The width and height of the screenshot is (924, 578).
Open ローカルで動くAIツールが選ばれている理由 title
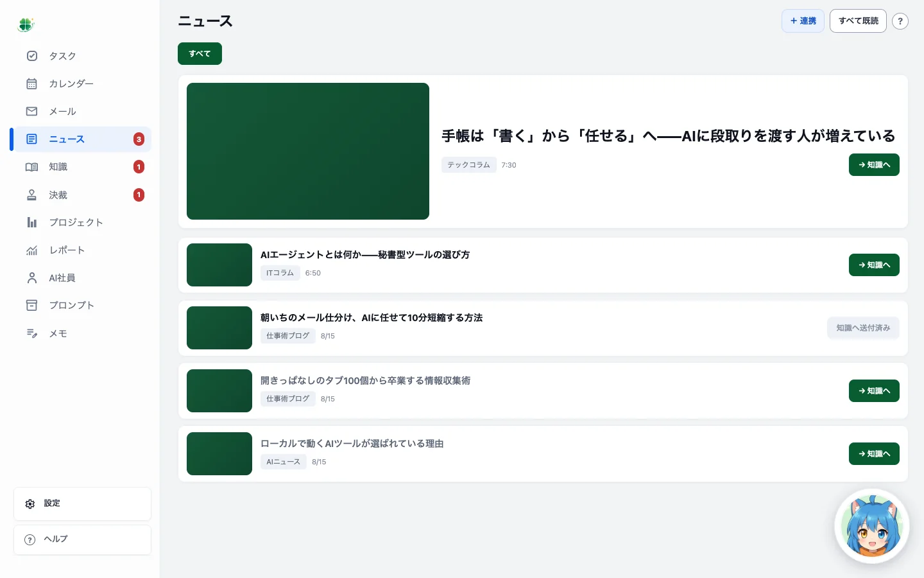coord(352,444)
